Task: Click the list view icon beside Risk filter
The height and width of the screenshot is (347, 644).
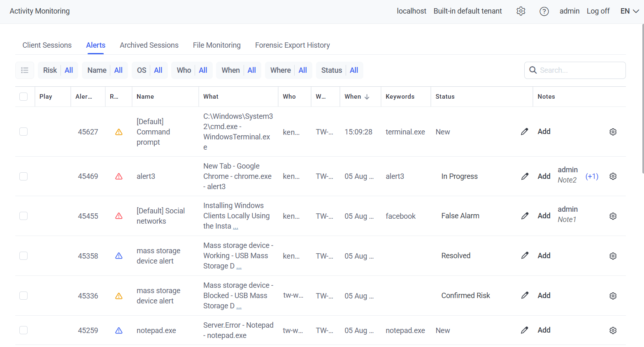Action: pyautogui.click(x=25, y=70)
